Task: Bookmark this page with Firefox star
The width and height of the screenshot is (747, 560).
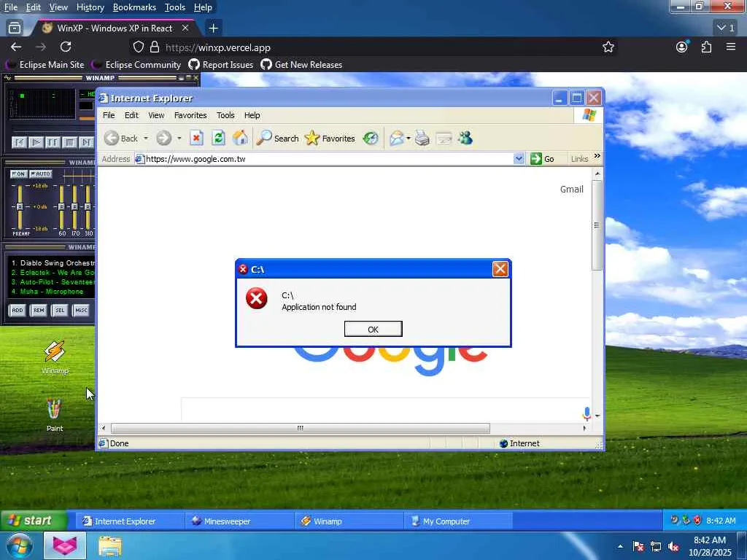Action: point(608,47)
